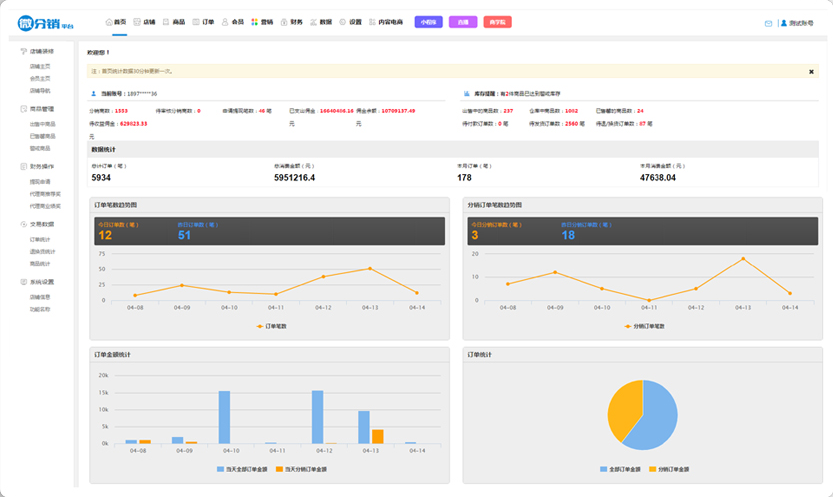
Task: Switch to the 订单 top navigation tab
Action: (203, 22)
